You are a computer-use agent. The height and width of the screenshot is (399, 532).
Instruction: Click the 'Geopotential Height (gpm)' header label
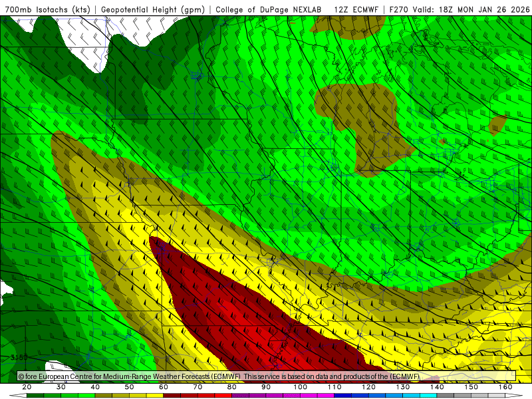[x=153, y=10]
